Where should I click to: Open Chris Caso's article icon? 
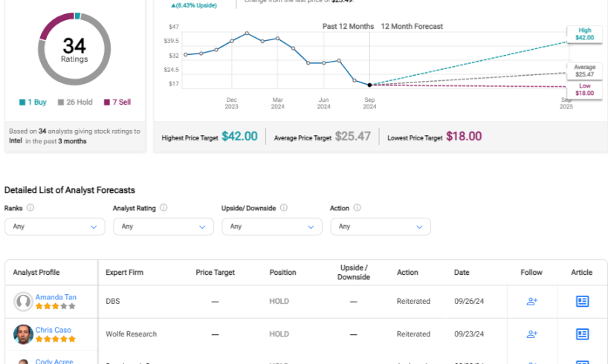coord(582,334)
